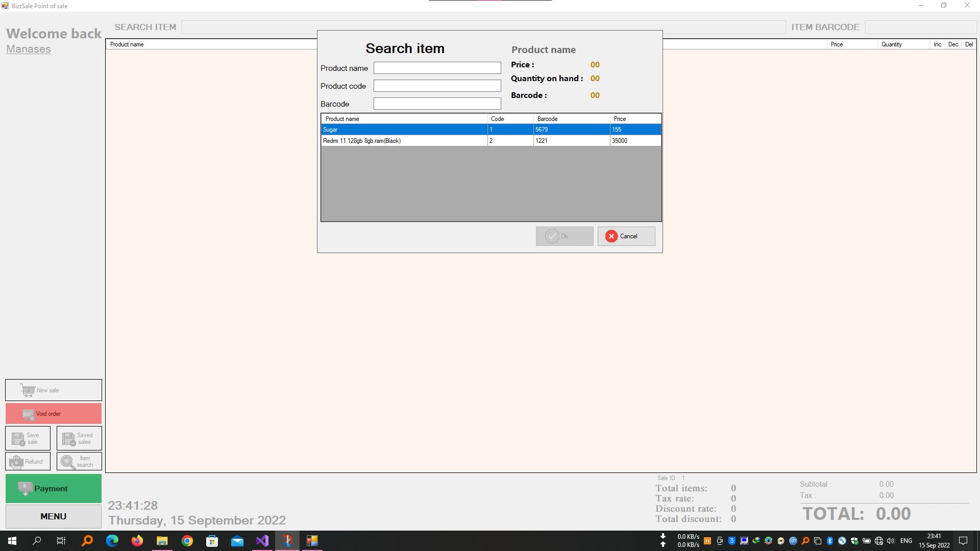Select the Redmi 11 128gb product row
This screenshot has height=551, width=980.
coord(403,141)
